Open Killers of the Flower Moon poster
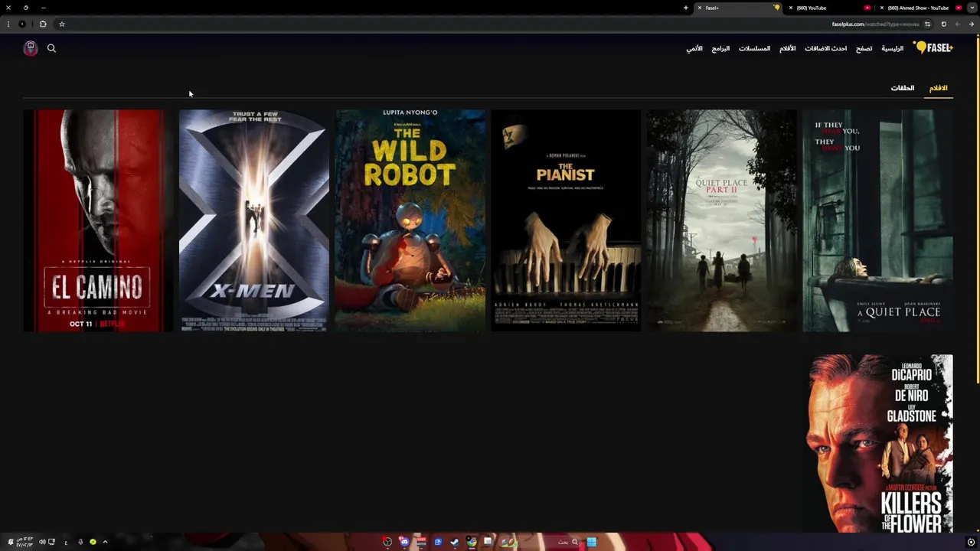 [x=878, y=443]
